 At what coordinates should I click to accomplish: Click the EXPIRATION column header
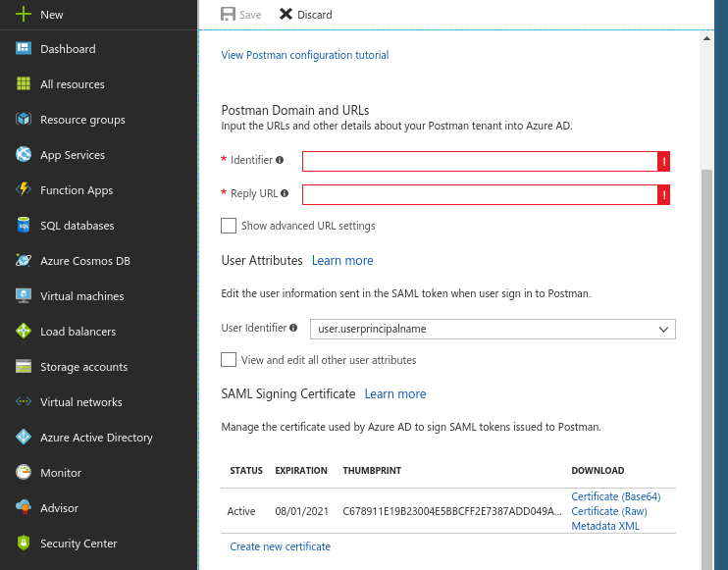301,470
